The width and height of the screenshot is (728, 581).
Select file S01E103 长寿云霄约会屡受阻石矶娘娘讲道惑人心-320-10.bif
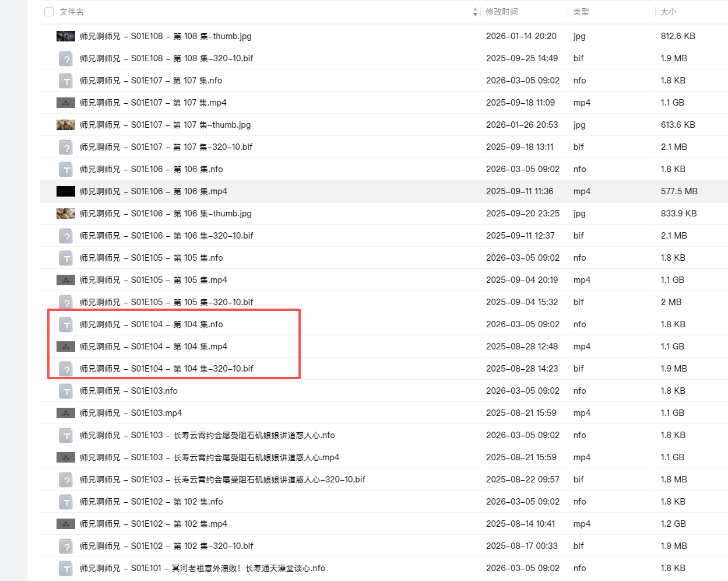(223, 480)
